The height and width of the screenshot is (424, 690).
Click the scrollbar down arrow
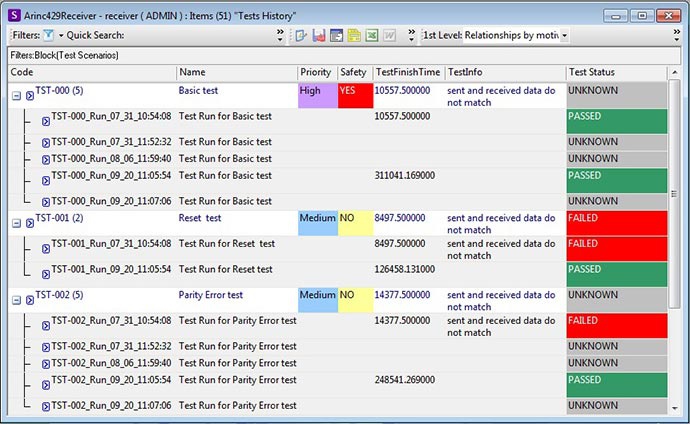675,409
